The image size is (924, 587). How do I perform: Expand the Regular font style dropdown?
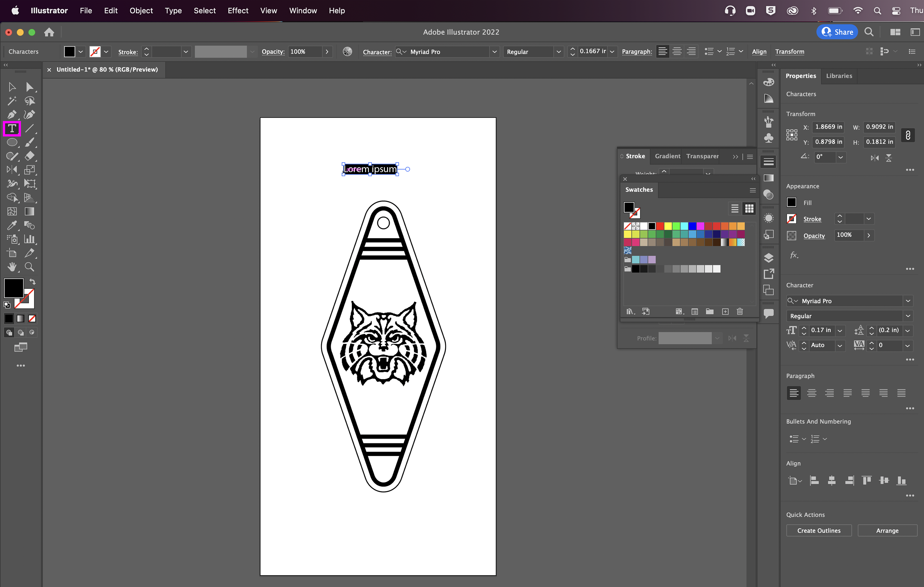[x=908, y=316]
